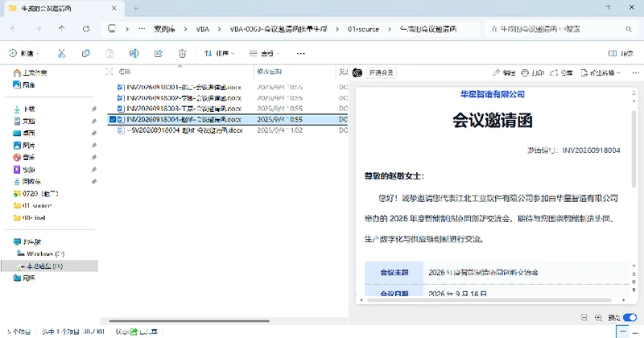Zoom in the document preview

[x=598, y=317]
